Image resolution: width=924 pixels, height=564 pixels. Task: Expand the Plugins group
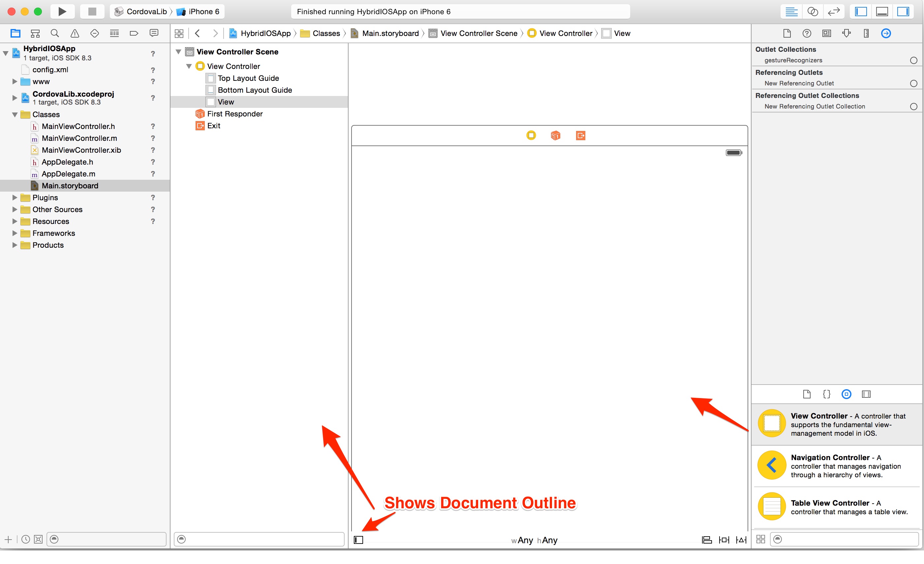click(15, 198)
